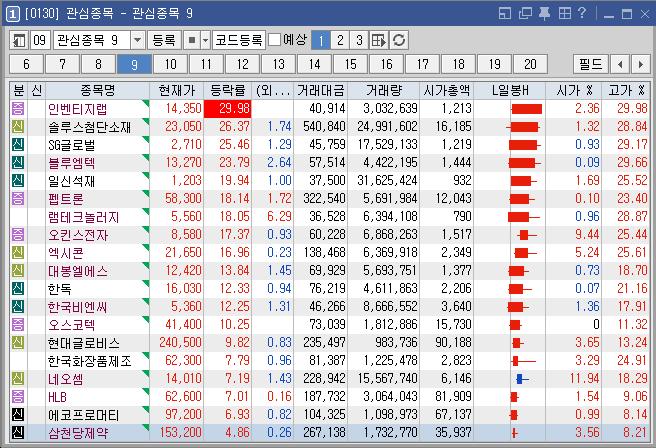Sort by the 시가총액 column header
The height and width of the screenshot is (448, 656).
pos(446,90)
